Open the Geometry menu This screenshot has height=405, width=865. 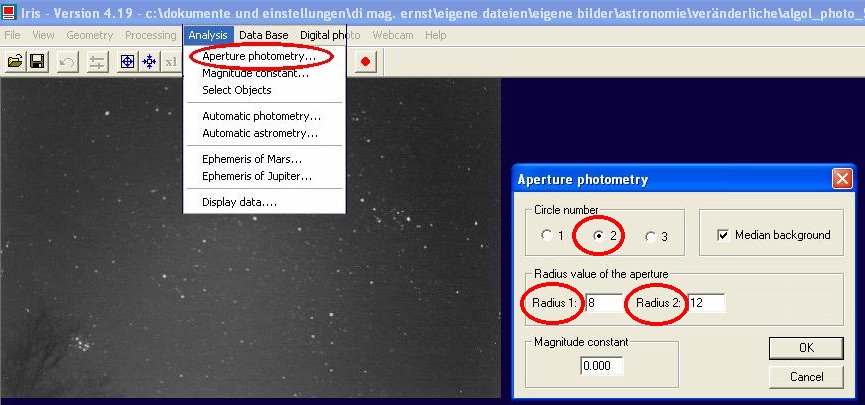click(89, 35)
